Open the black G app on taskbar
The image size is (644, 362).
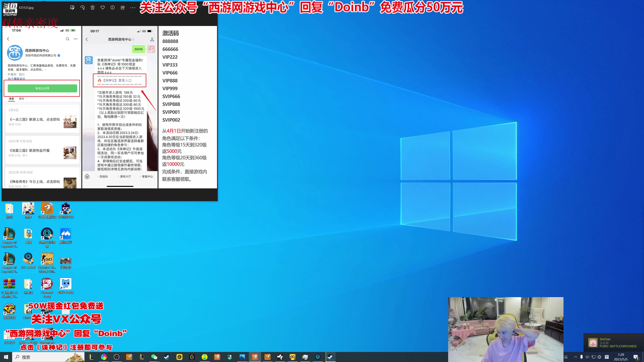(192, 357)
